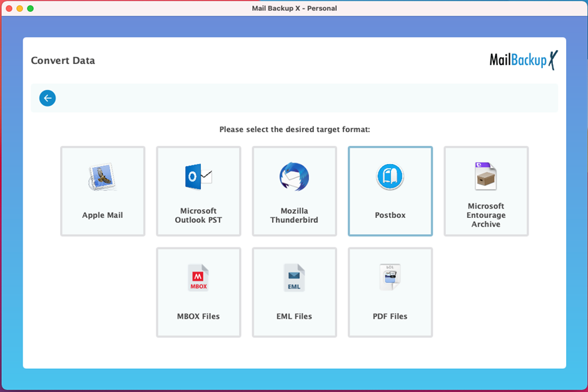
Task: Choose the PDF Files document icon
Action: [390, 277]
